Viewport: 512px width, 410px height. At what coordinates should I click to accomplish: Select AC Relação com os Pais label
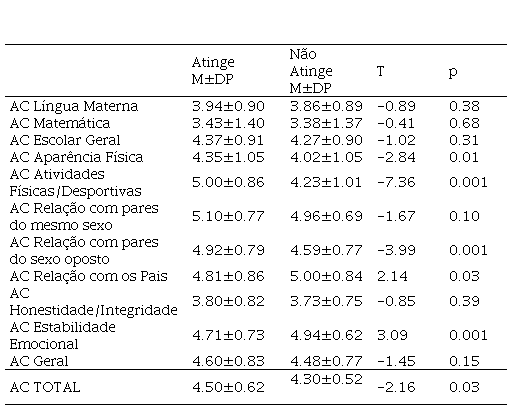[88, 276]
